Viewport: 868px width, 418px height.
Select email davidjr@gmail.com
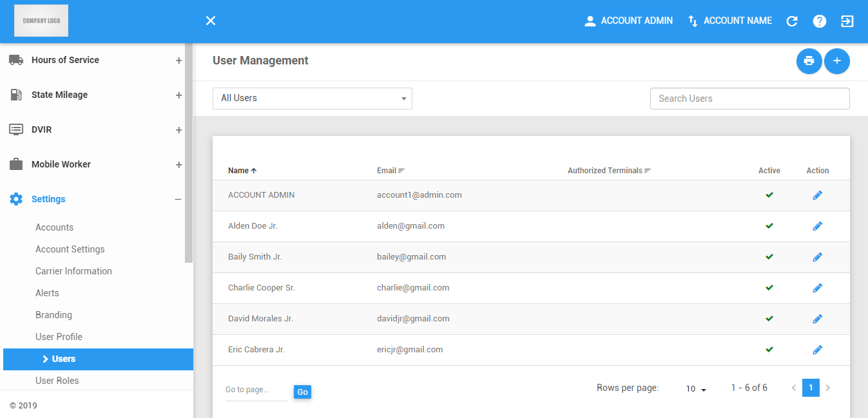[413, 319]
